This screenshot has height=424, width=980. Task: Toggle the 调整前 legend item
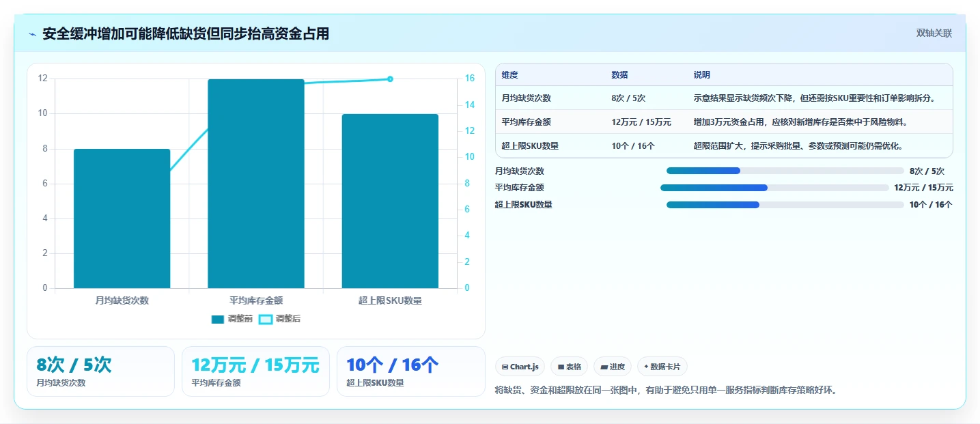click(x=232, y=319)
